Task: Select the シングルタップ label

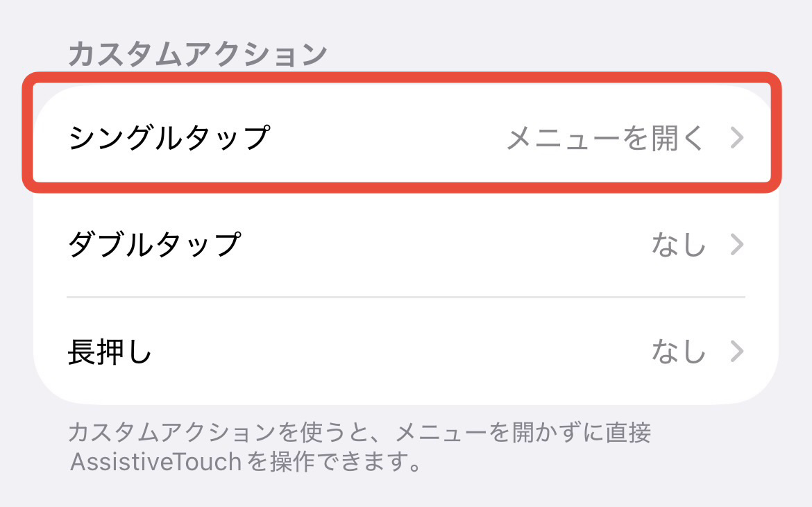Action: [x=169, y=139]
